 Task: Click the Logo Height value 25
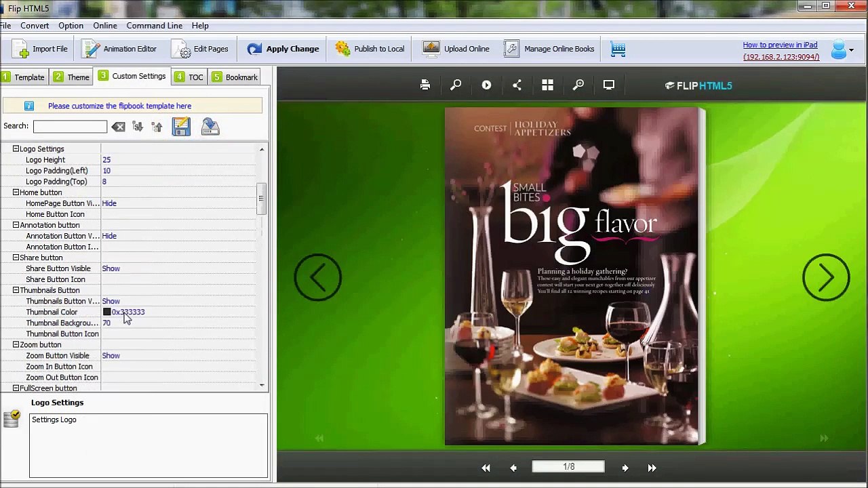pyautogui.click(x=106, y=160)
